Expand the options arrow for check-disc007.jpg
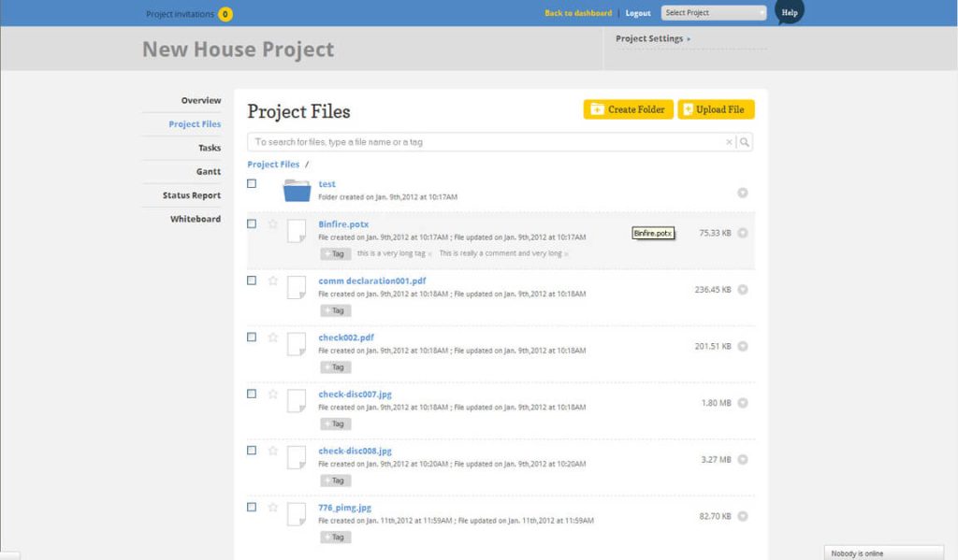958x560 pixels. [x=743, y=403]
